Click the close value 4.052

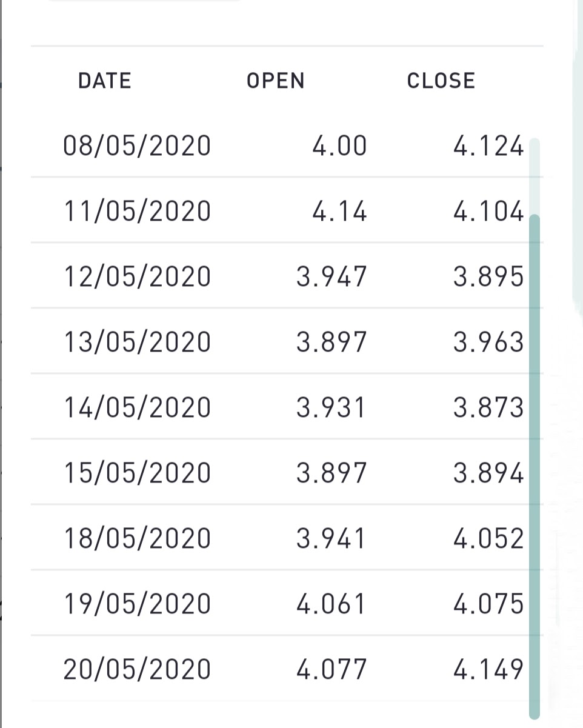pyautogui.click(x=488, y=539)
